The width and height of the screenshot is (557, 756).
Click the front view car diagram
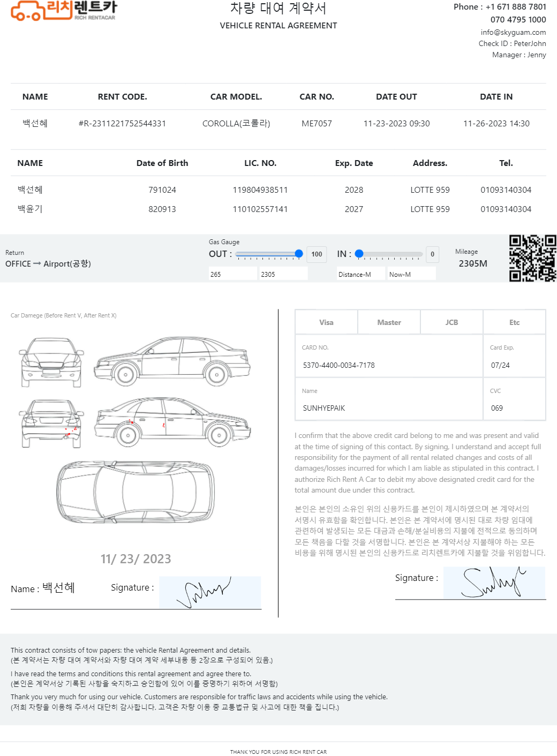(51, 362)
